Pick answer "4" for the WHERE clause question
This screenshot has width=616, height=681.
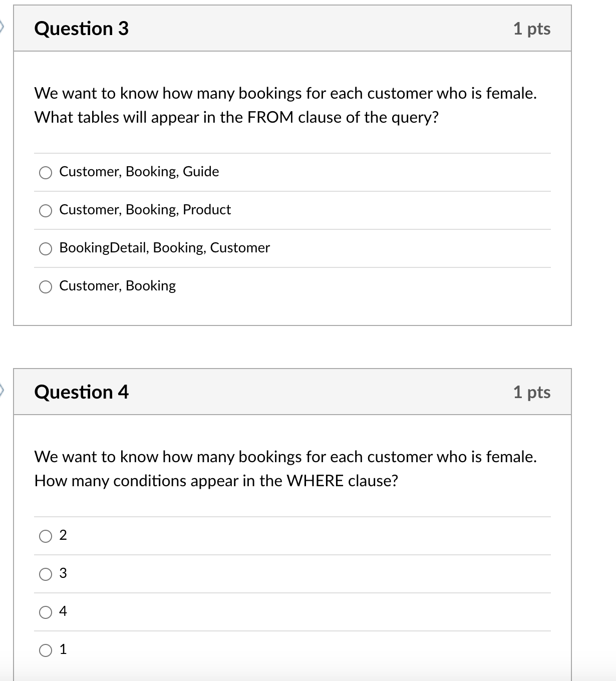(46, 612)
